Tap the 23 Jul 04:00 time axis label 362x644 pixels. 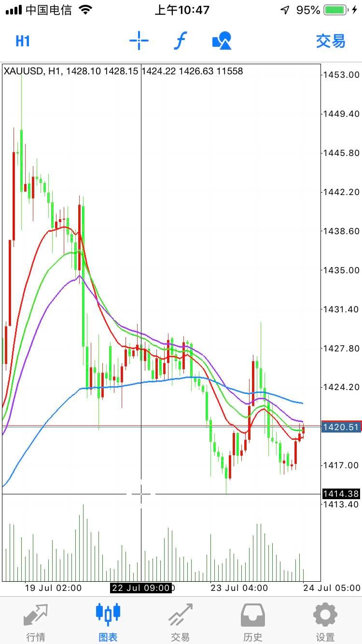[x=239, y=588]
